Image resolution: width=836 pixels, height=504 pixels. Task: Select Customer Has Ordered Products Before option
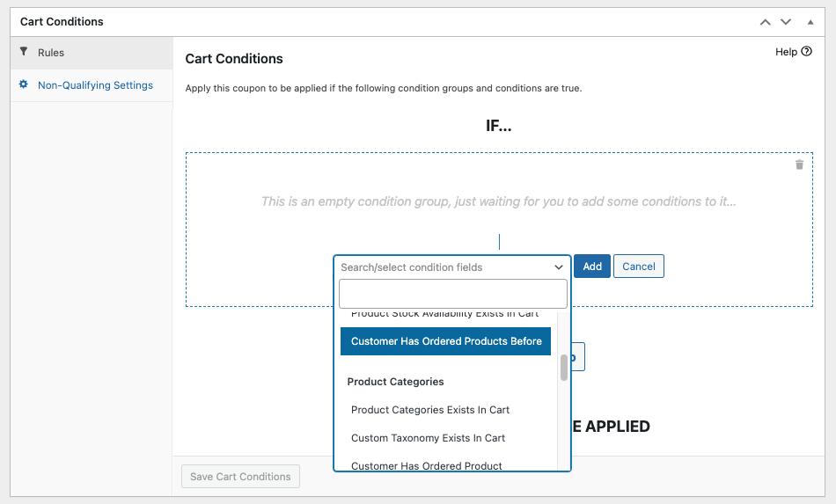[446, 341]
